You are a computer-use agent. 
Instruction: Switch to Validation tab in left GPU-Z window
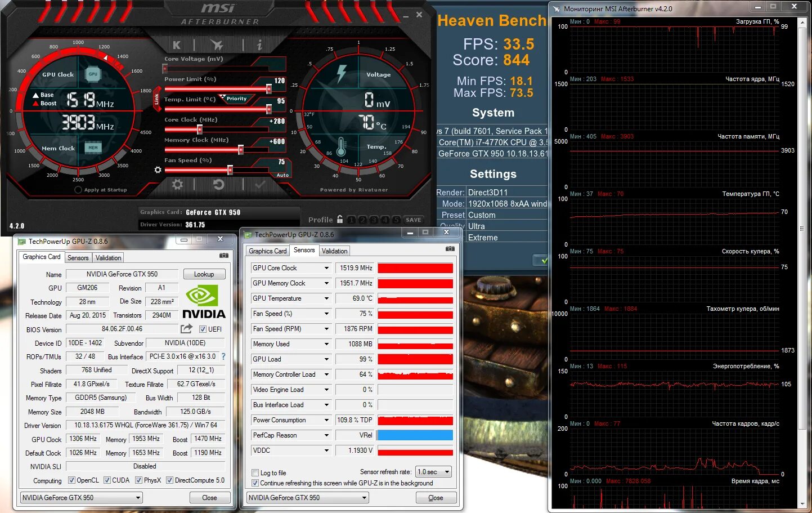[109, 258]
